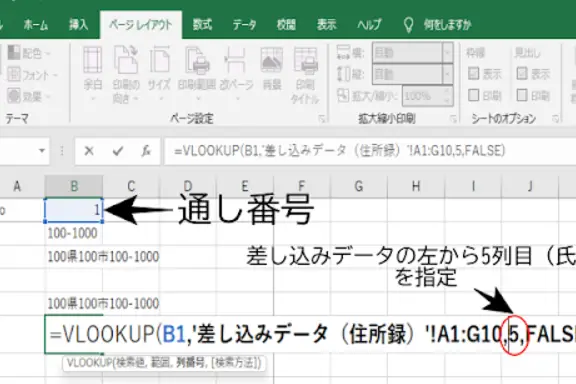This screenshot has width=576, height=384.
Task: Open the ヘルプ tab
Action: (x=369, y=25)
